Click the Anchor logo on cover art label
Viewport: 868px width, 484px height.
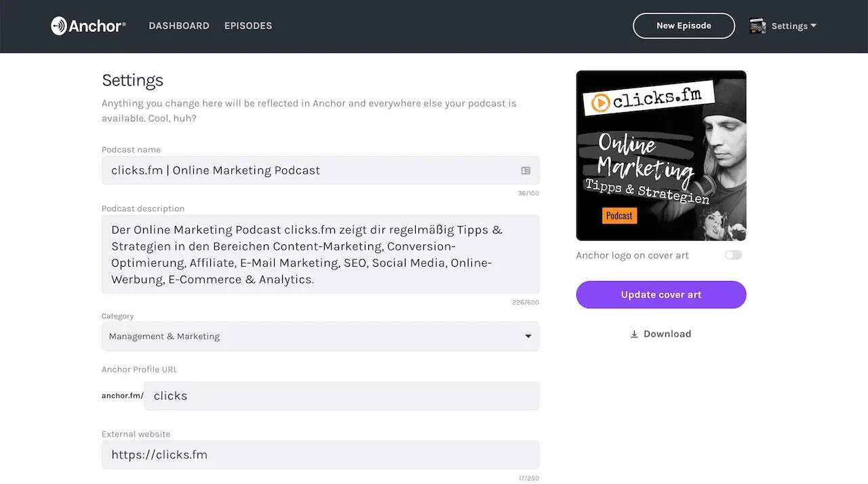point(633,255)
